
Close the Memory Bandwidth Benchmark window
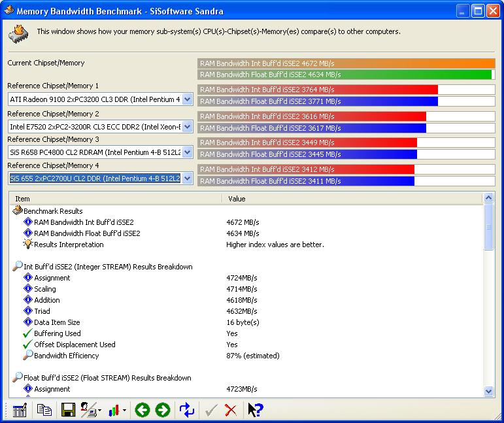[493, 11]
